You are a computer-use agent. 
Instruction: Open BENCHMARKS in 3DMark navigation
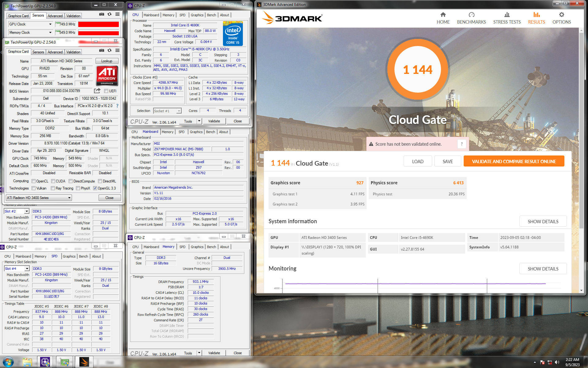[471, 18]
